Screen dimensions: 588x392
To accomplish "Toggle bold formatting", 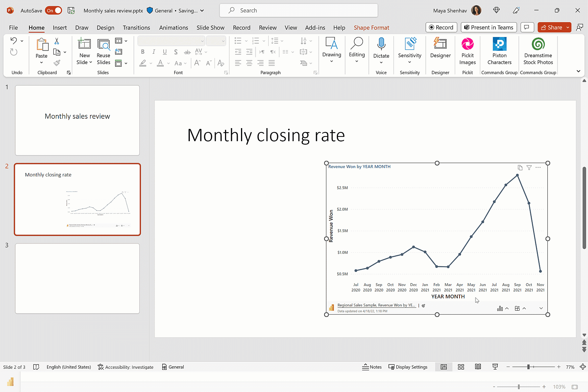I will pos(143,52).
